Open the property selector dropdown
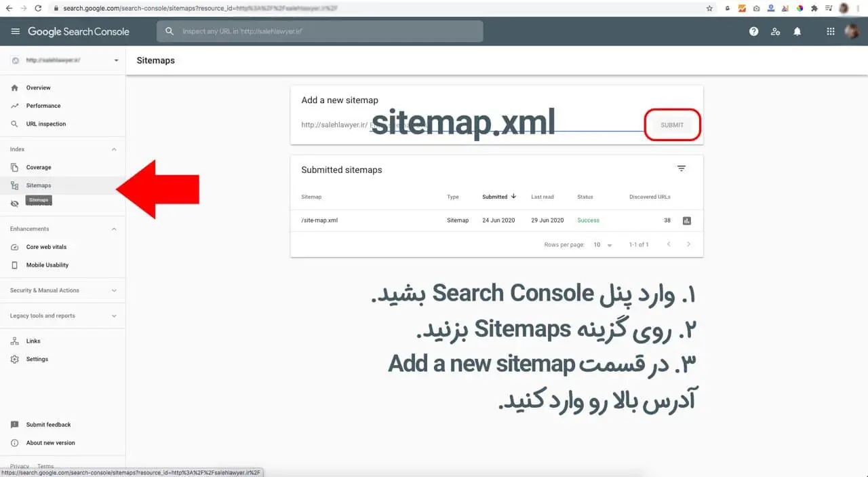 pos(62,60)
